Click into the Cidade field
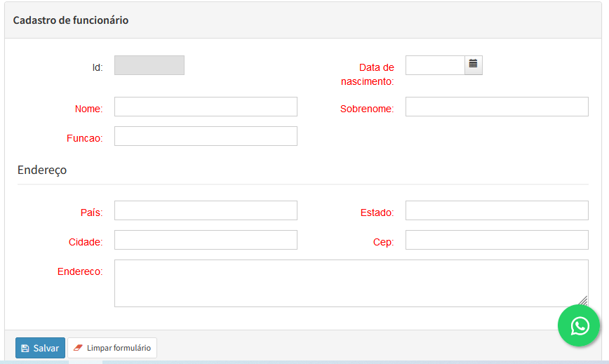Viewport: 609px width, 364px height. click(x=206, y=240)
